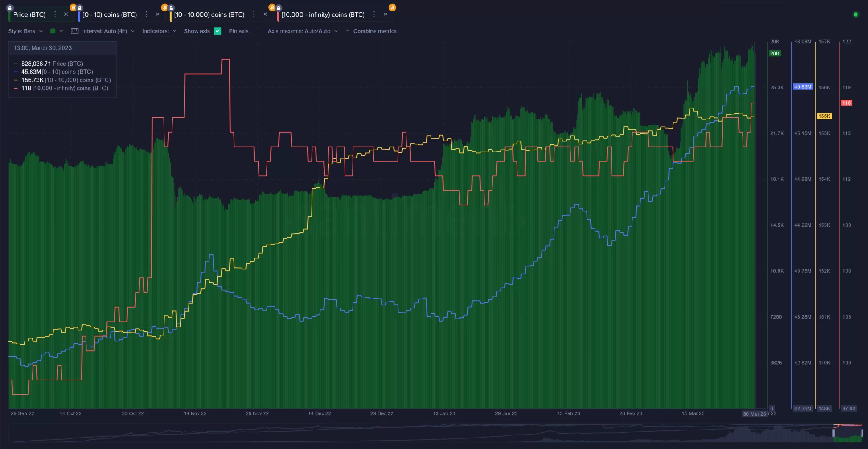
Task: Expand the Interval: Auto (4h) dropdown
Action: coord(108,31)
